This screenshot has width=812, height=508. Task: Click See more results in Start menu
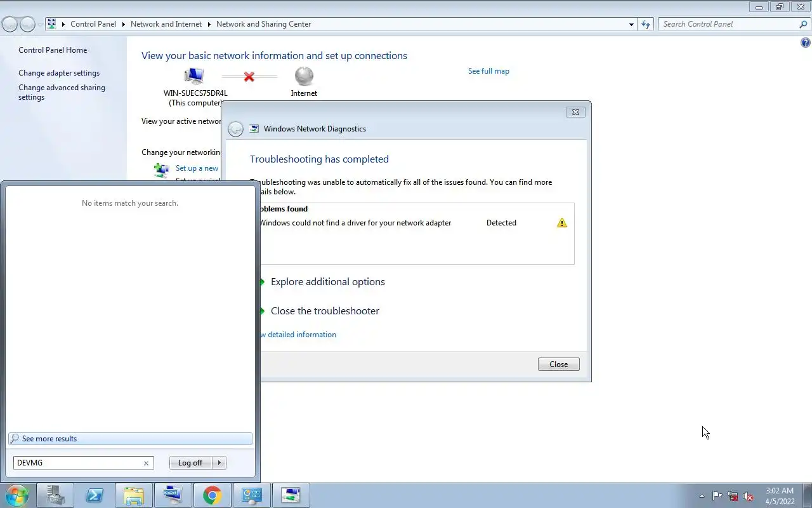pos(130,439)
